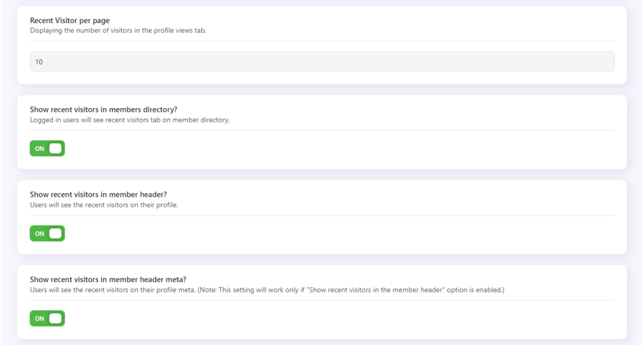
Task: Turn off the member header recent visitors toggle
Action: [x=47, y=233]
